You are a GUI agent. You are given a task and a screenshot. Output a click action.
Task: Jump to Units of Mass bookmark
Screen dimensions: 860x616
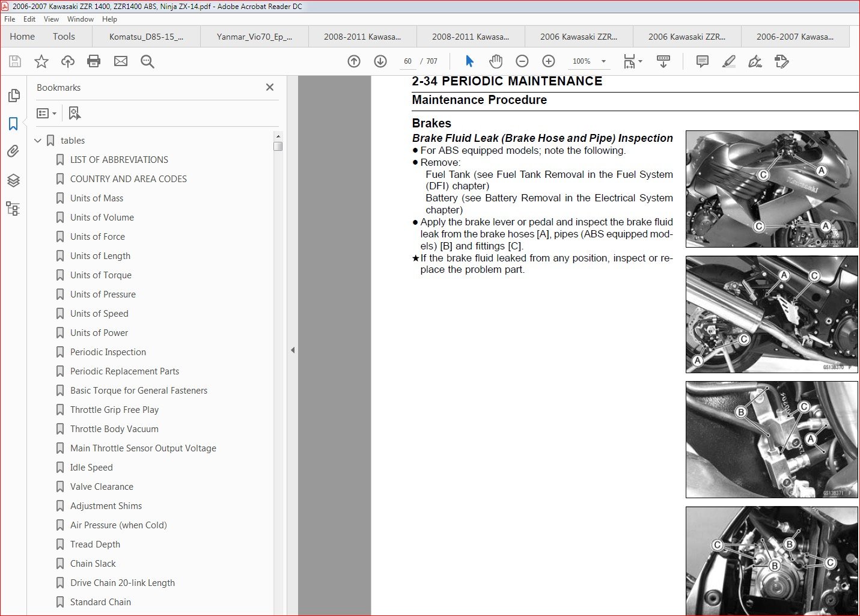[97, 198]
